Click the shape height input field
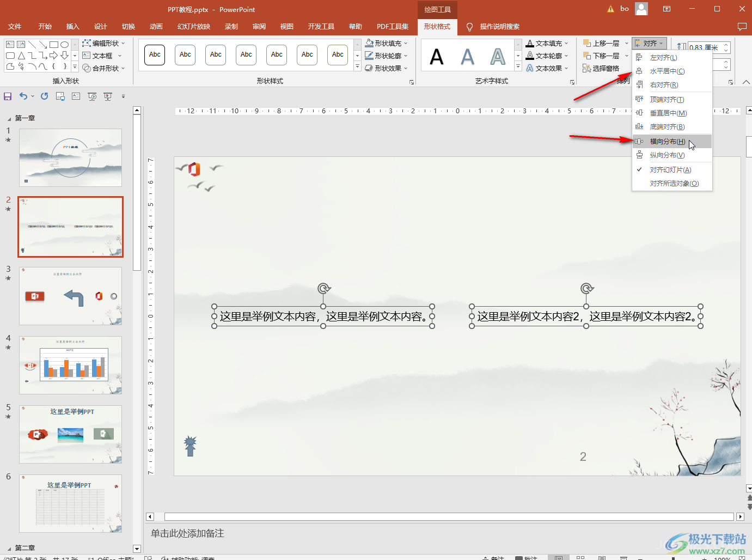 pos(706,47)
